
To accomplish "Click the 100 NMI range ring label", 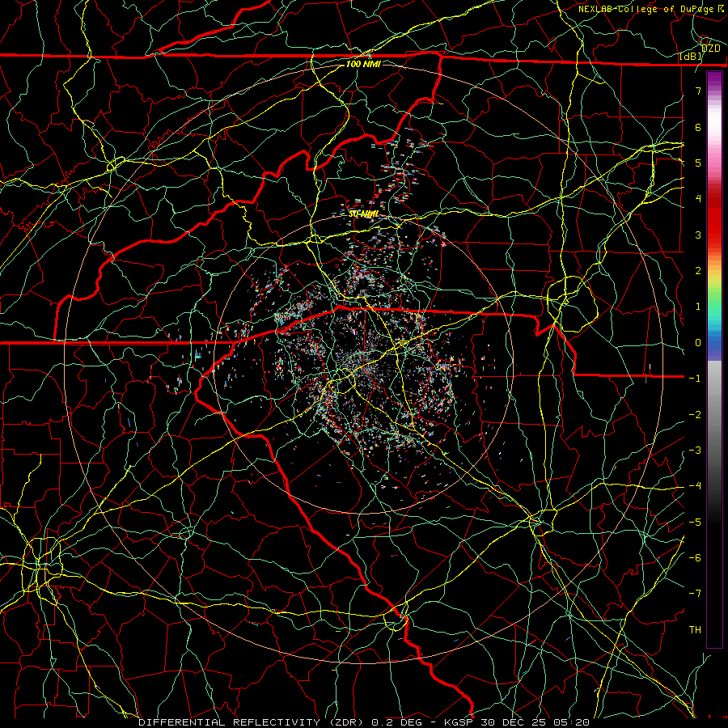I will [x=363, y=64].
